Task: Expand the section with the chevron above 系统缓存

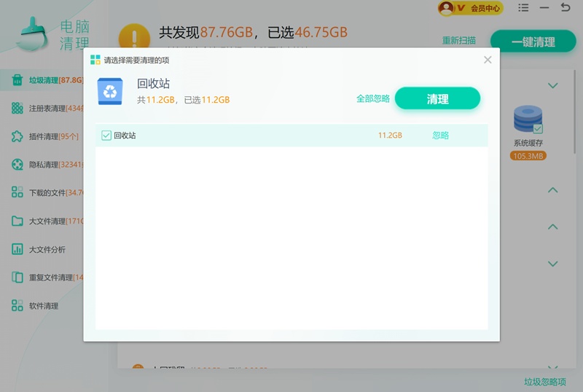Action: 553,85
